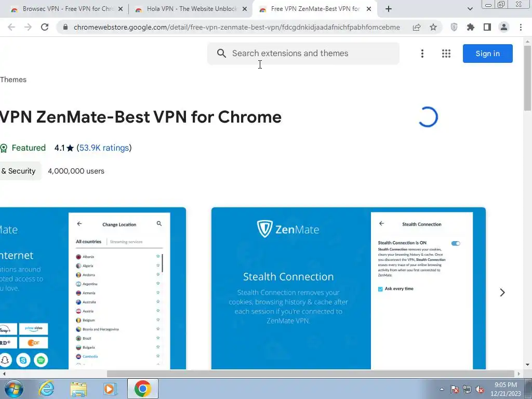Open the 53.9K ratings link
The width and height of the screenshot is (532, 399).
point(104,148)
